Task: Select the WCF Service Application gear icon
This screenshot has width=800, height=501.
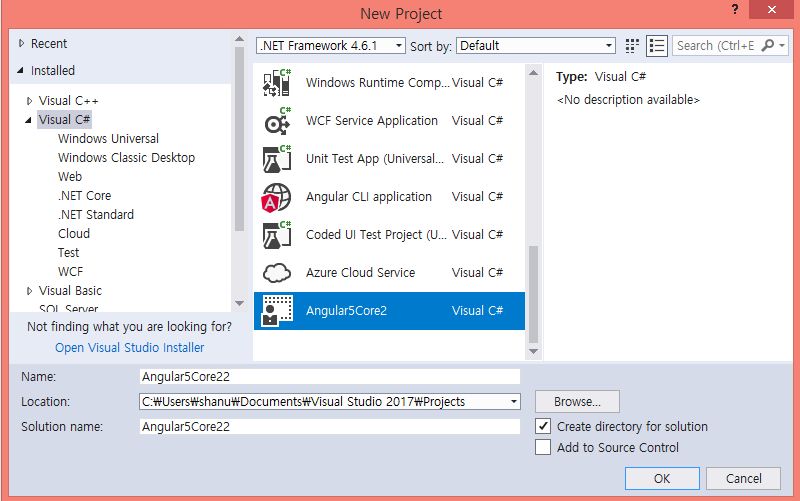Action: pyautogui.click(x=277, y=121)
